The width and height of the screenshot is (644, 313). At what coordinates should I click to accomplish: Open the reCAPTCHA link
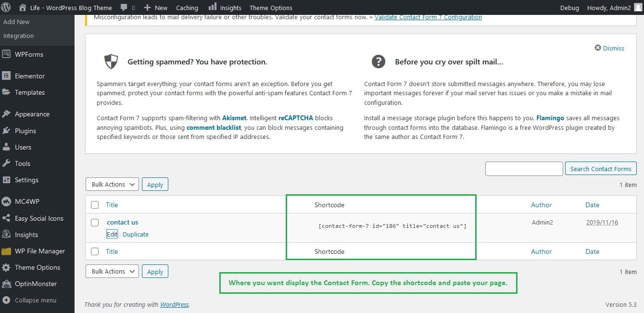click(x=295, y=118)
